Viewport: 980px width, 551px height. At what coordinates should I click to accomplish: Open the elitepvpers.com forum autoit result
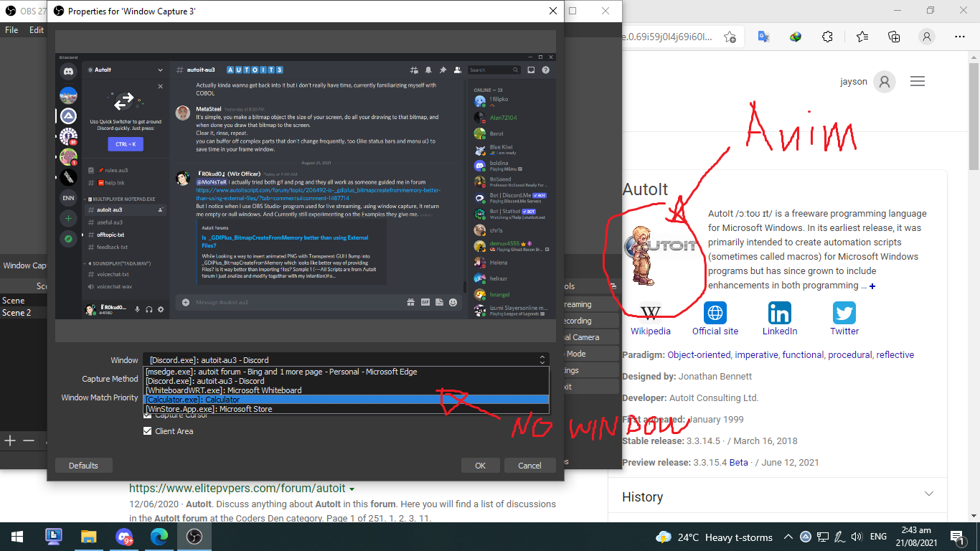click(237, 488)
